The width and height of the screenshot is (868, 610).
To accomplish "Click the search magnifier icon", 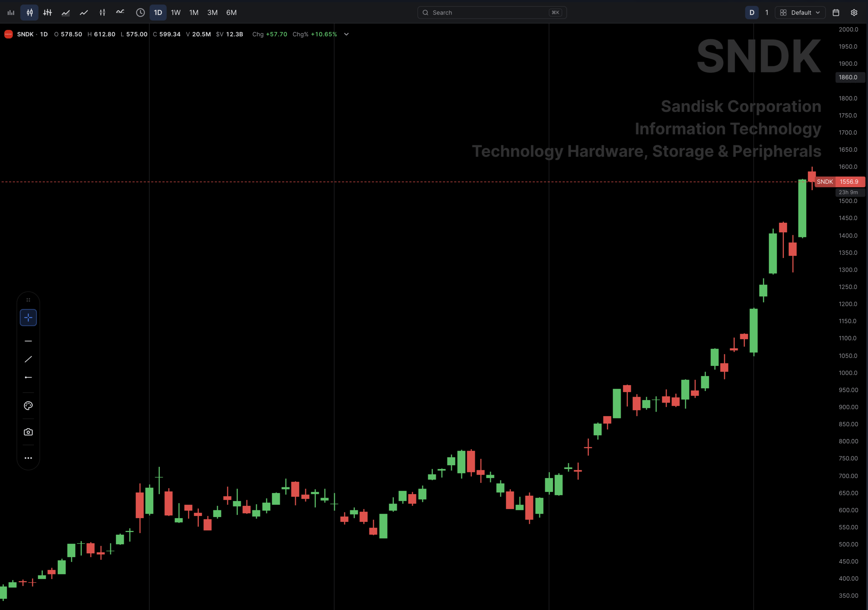I will point(425,13).
